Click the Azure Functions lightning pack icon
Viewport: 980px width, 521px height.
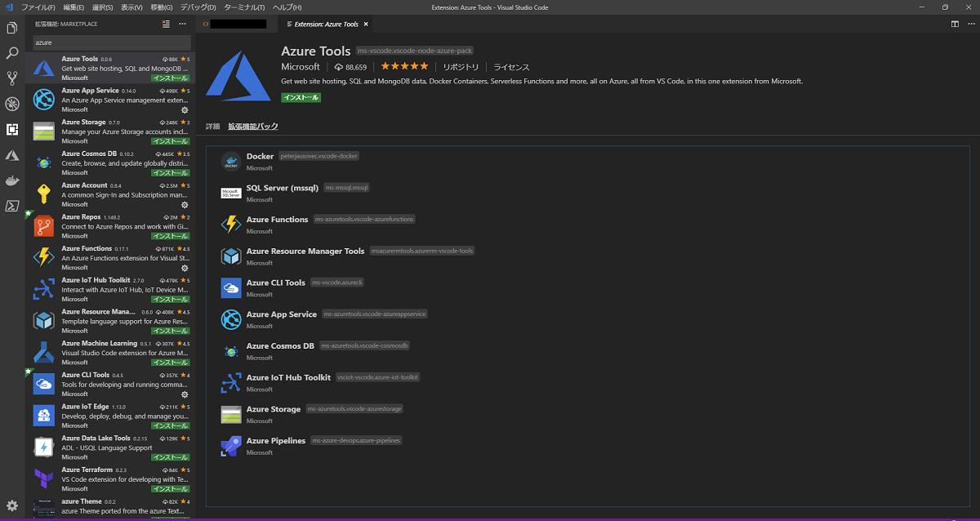pyautogui.click(x=231, y=225)
